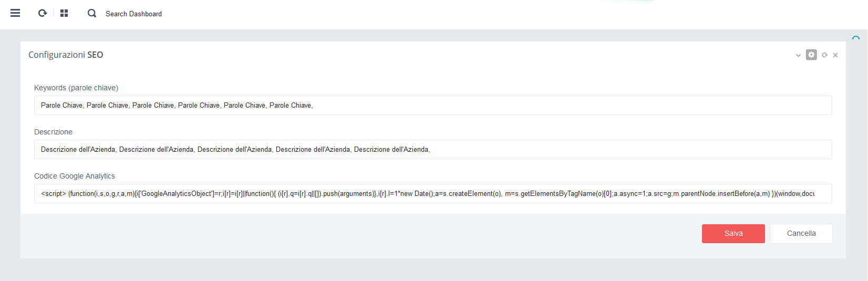Image resolution: width=868 pixels, height=281 pixels.
Task: Open the four-square grid apps icon
Action: [x=64, y=13]
